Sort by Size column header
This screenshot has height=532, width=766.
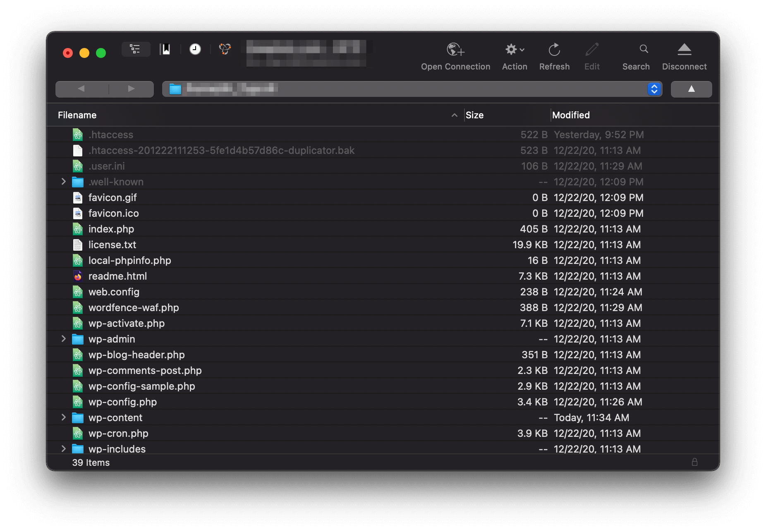tap(474, 115)
